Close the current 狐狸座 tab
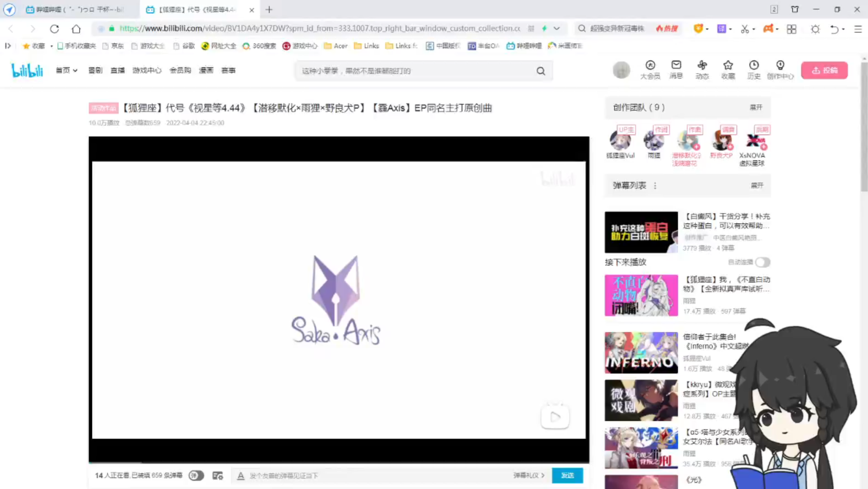Image resolution: width=868 pixels, height=489 pixels. (252, 10)
